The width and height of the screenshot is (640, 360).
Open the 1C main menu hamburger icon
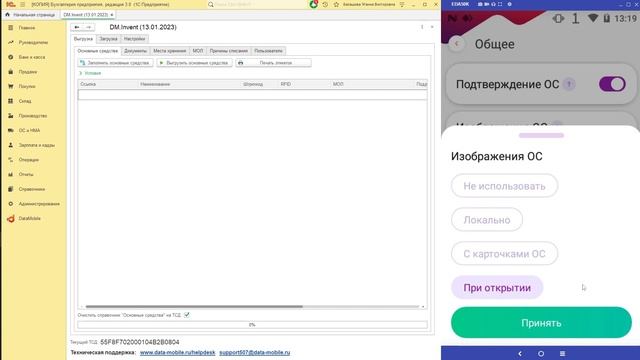click(22, 4)
